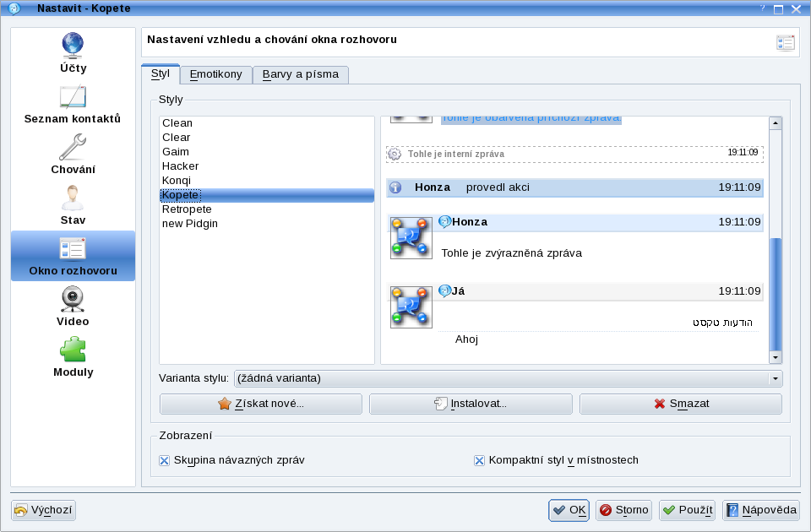
Task: Click the 'Tohle je zvýrazněná zpráva' text
Action: tap(512, 253)
